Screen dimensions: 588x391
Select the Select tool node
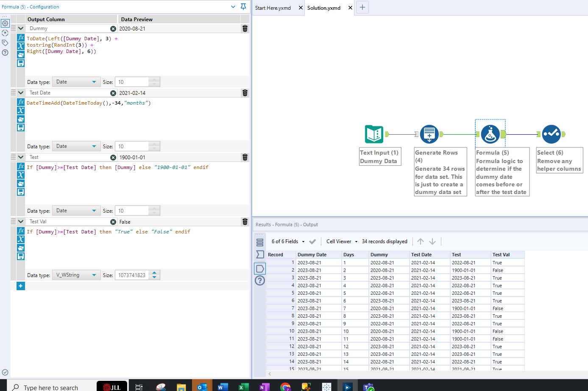click(551, 134)
